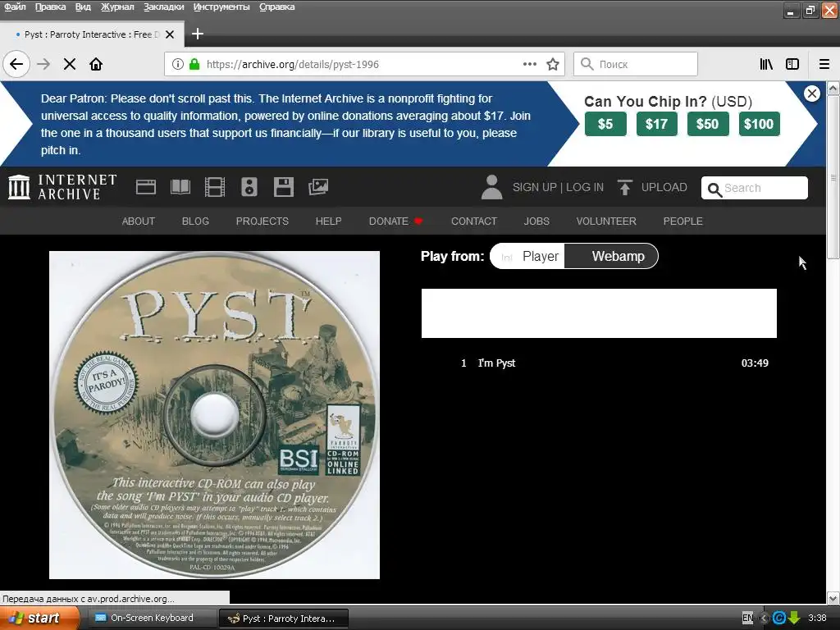Open the page actions three-dots menu
The image size is (840, 630).
(x=529, y=64)
